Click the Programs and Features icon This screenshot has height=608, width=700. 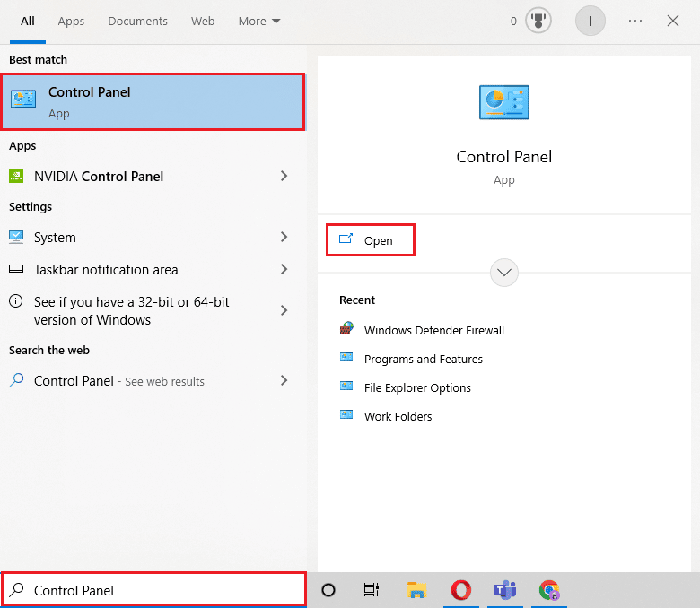click(x=346, y=357)
